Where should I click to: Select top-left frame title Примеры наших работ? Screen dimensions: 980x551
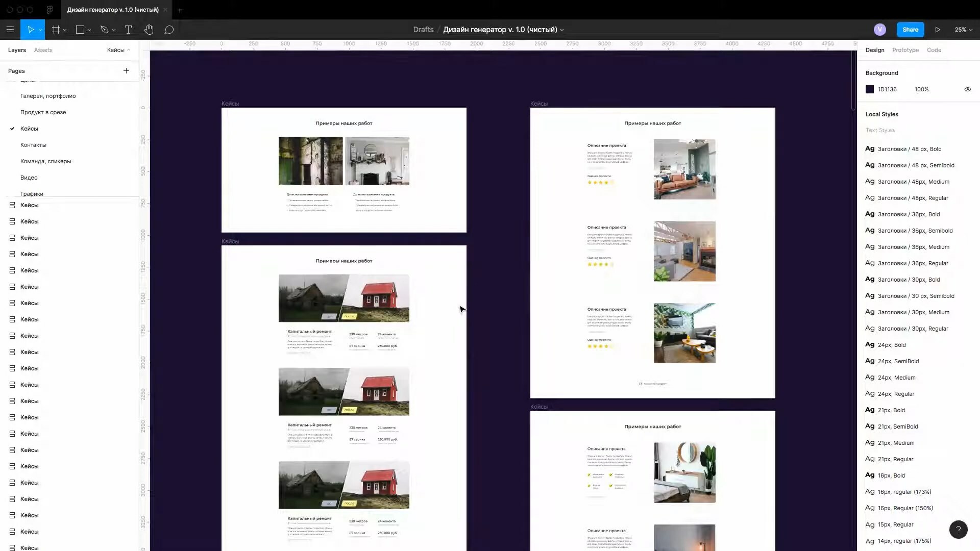[x=344, y=123]
